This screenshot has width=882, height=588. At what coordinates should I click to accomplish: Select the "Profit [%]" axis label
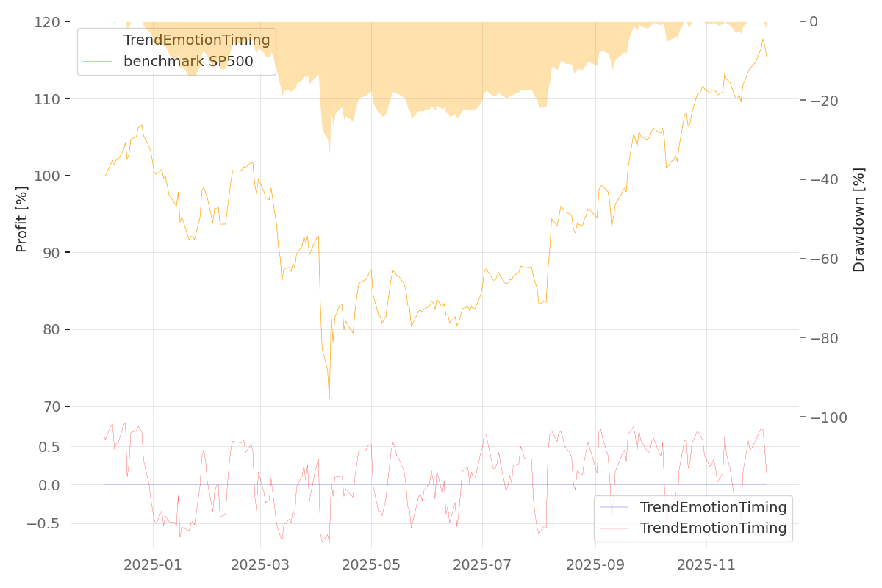pyautogui.click(x=22, y=219)
